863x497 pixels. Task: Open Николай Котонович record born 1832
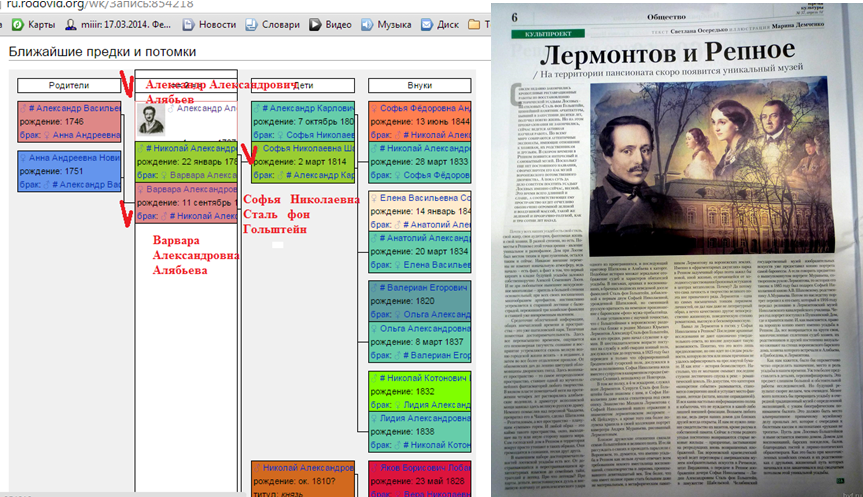(x=425, y=378)
